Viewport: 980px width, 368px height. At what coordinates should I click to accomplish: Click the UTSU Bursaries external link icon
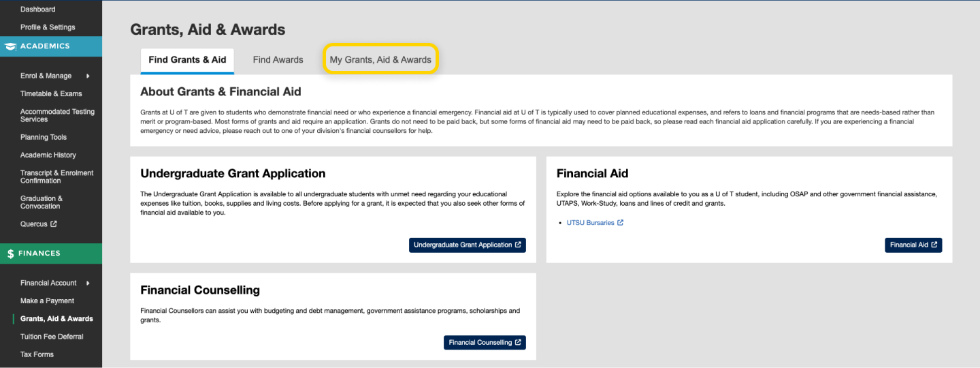click(620, 223)
